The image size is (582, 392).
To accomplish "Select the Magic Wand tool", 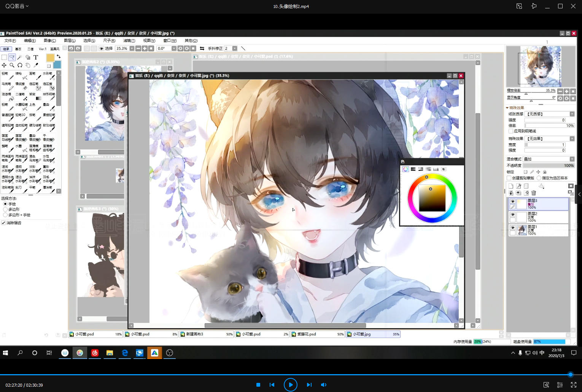I will 20,57.
